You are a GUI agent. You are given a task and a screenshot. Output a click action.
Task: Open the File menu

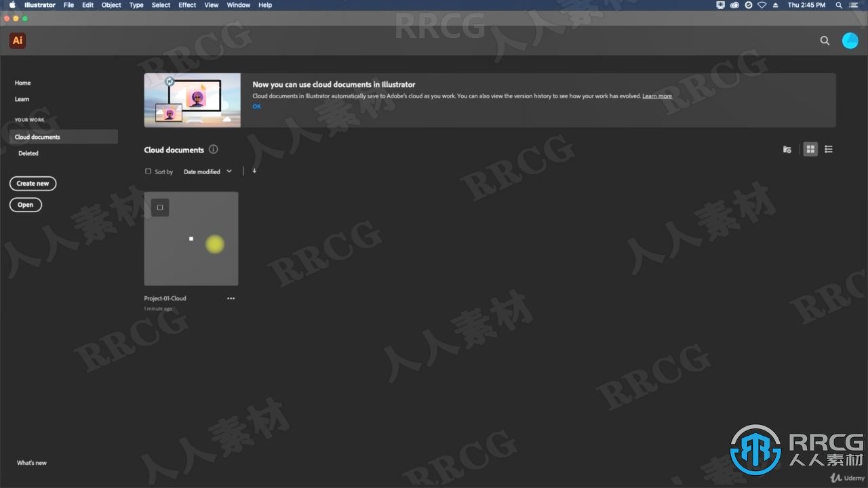pos(68,5)
